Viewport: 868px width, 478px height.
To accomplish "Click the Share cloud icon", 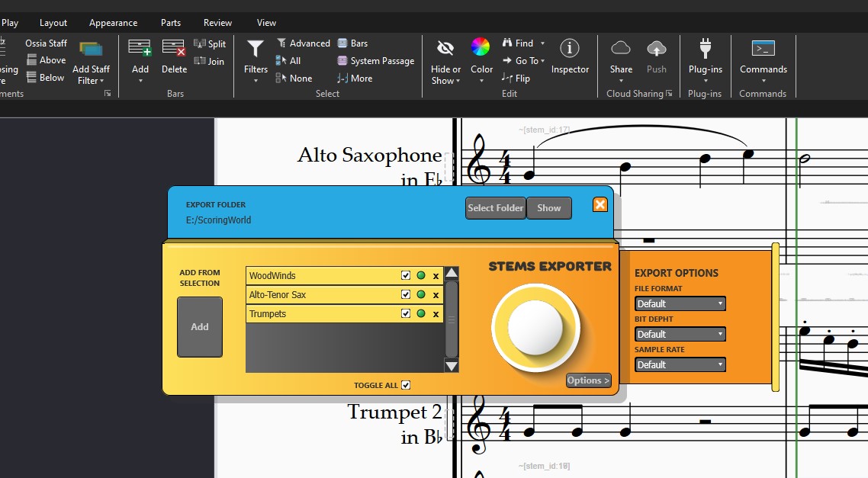I will coord(621,49).
